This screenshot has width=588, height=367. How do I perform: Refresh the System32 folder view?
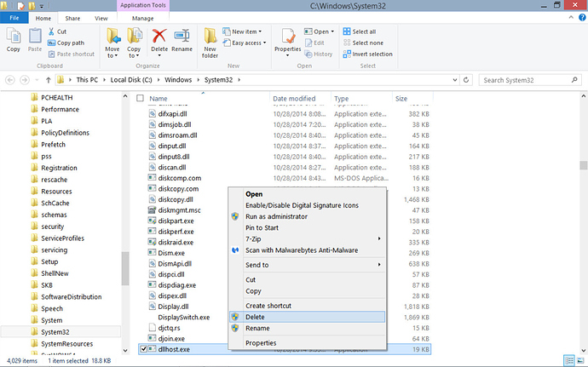click(x=466, y=80)
